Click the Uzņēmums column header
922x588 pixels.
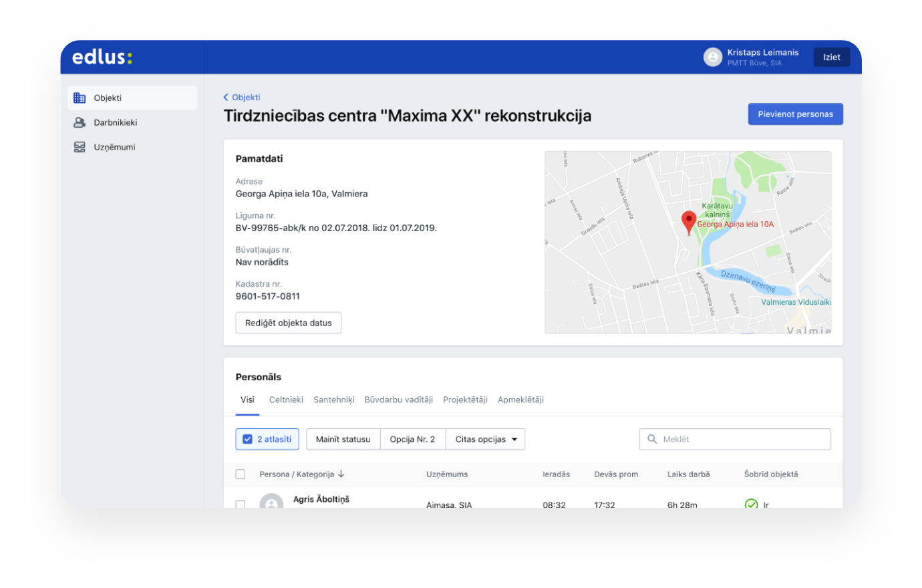(x=447, y=474)
